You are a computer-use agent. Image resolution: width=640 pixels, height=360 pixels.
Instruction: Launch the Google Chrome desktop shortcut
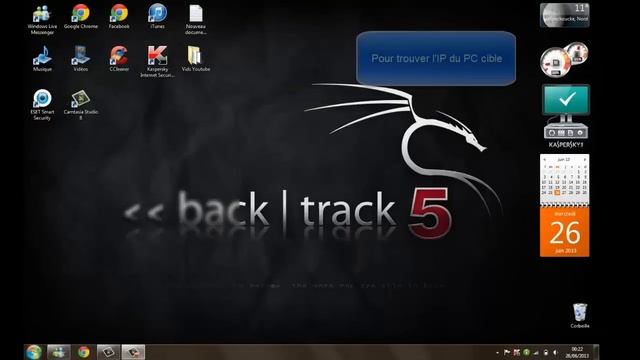click(x=81, y=17)
